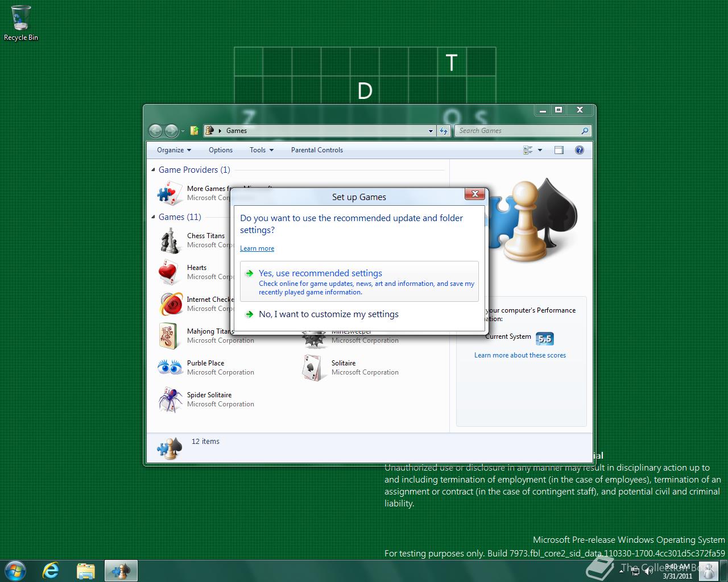This screenshot has height=582, width=728.
Task: Open the Internet Checkers icon
Action: (171, 304)
